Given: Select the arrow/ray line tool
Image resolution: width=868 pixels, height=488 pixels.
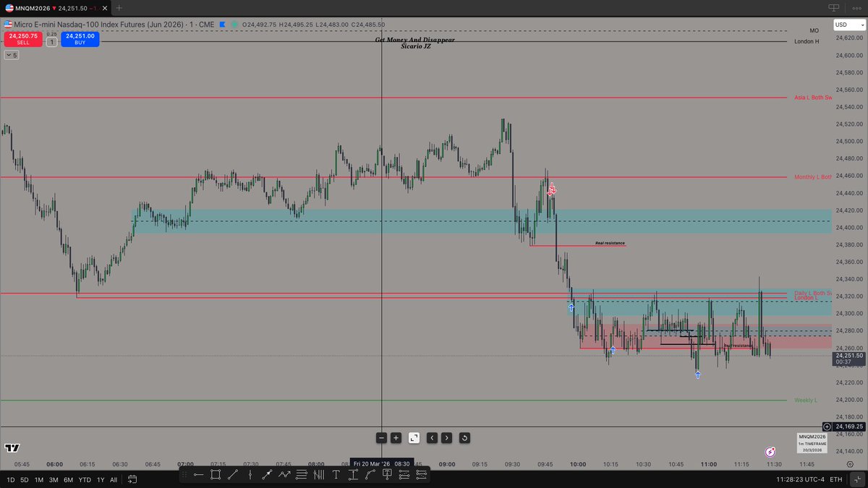Looking at the screenshot, I should click(x=267, y=475).
